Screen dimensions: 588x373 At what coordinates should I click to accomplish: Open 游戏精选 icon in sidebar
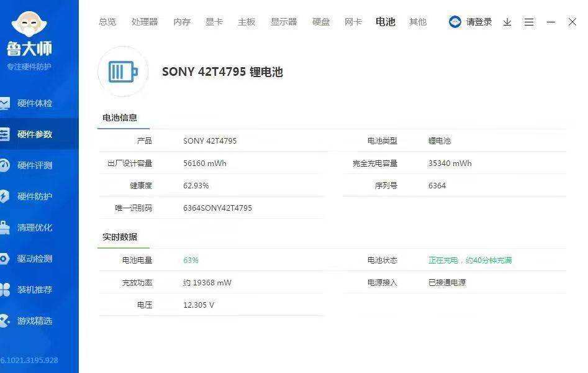coord(4,321)
